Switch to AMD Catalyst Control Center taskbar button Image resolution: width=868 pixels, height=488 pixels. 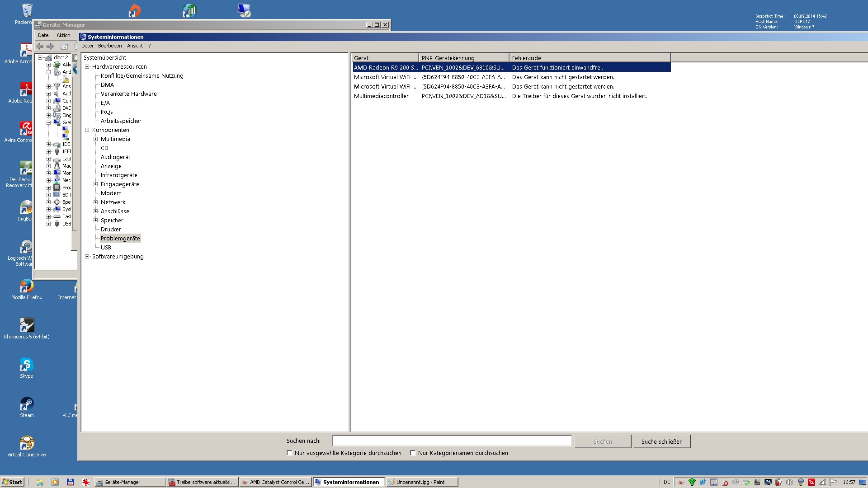pyautogui.click(x=275, y=482)
